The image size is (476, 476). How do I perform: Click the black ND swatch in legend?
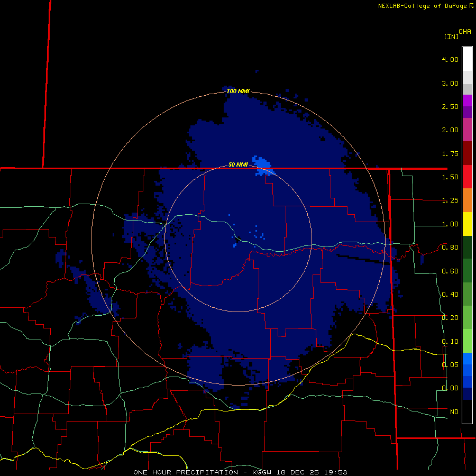(467, 411)
